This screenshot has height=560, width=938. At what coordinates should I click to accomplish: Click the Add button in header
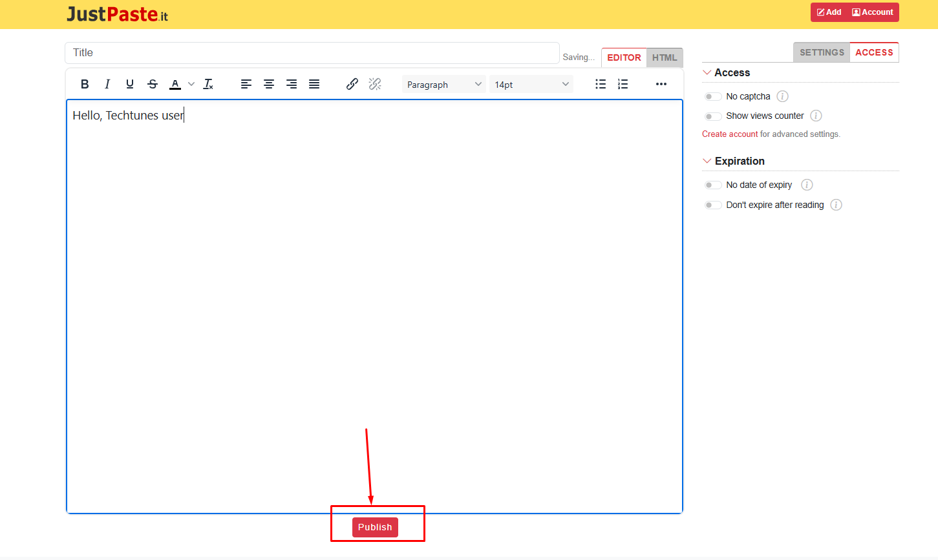click(829, 12)
